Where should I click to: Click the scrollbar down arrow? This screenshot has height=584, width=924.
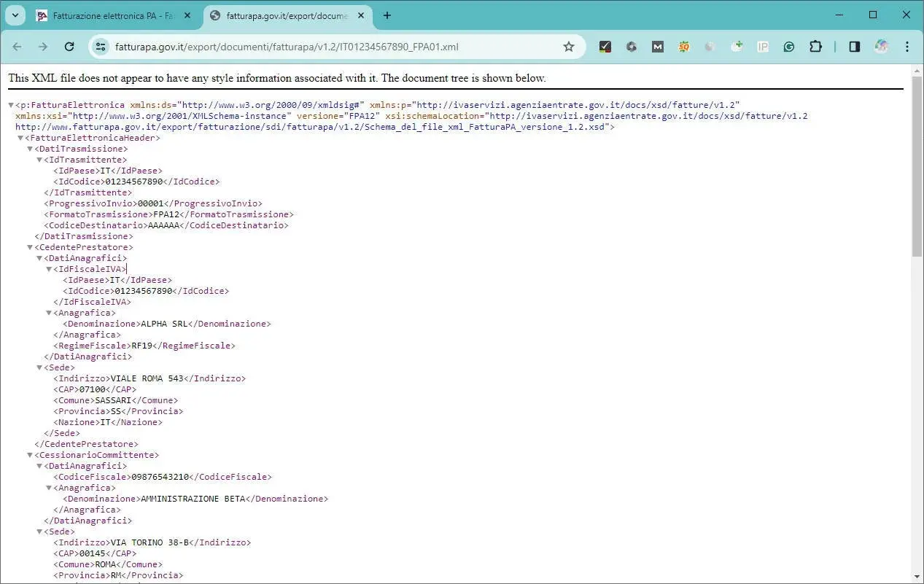(x=917, y=578)
